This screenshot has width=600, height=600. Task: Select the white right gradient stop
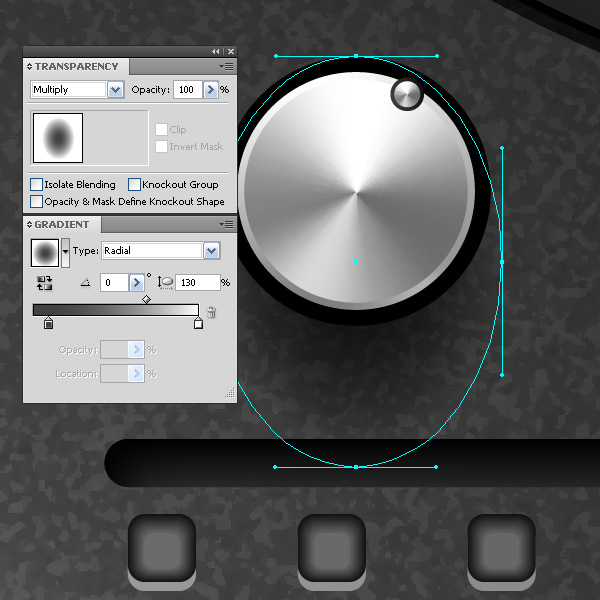[x=198, y=323]
